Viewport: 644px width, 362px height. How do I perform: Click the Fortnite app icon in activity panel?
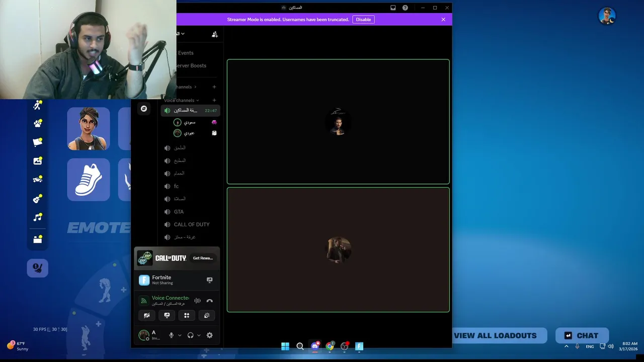pyautogui.click(x=144, y=280)
